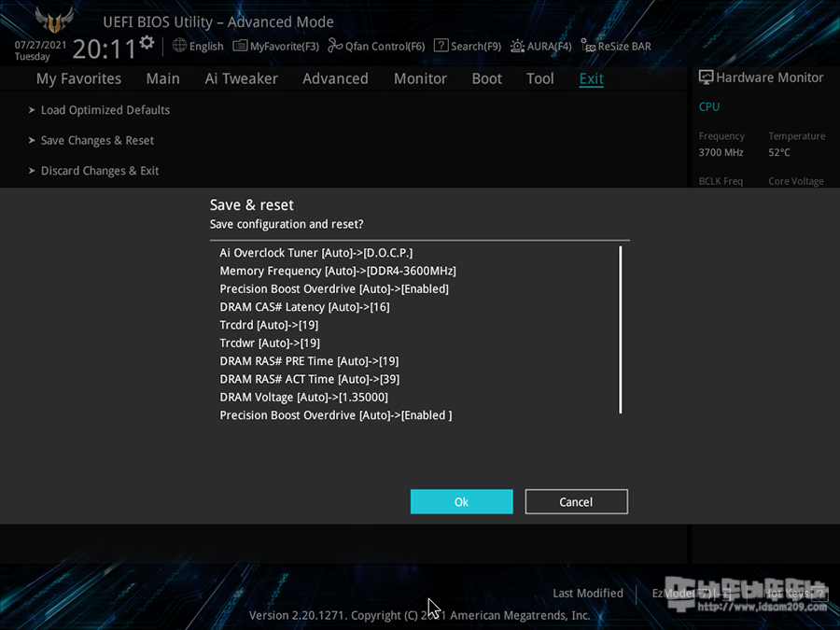
Task: Click the Trcdwr [19] line
Action: (270, 343)
